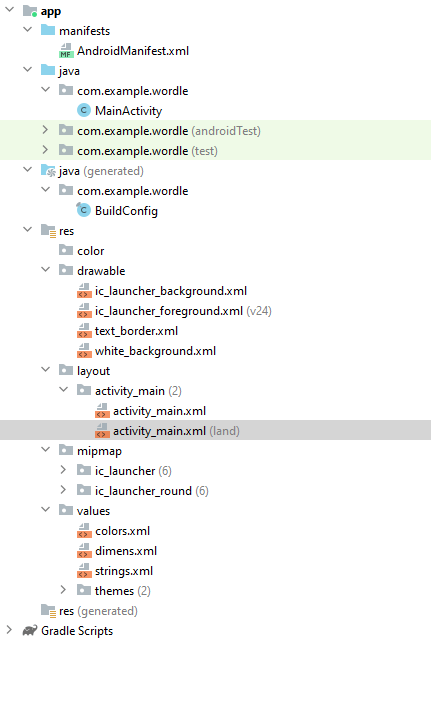This screenshot has height=716, width=431.
Task: Click white_background.xml file icon
Action: pyautogui.click(x=84, y=351)
